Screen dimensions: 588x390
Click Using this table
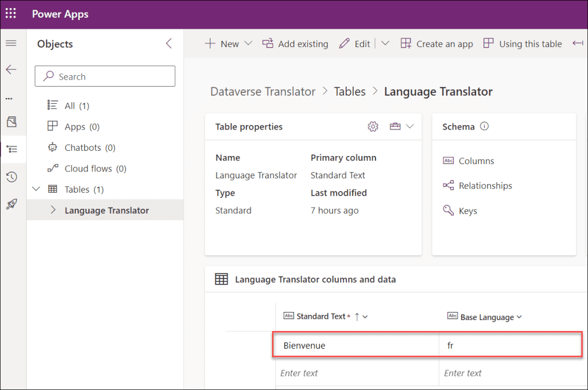(x=523, y=44)
